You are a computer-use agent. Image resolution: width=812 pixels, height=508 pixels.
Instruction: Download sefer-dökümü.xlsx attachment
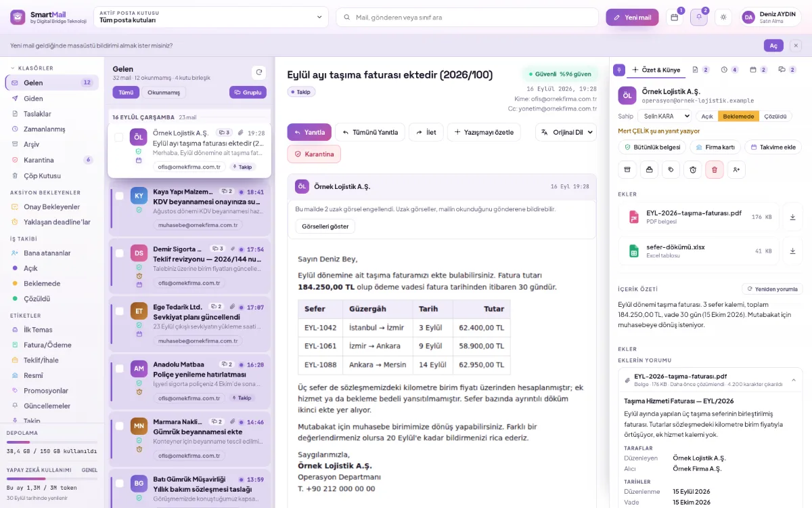click(792, 251)
